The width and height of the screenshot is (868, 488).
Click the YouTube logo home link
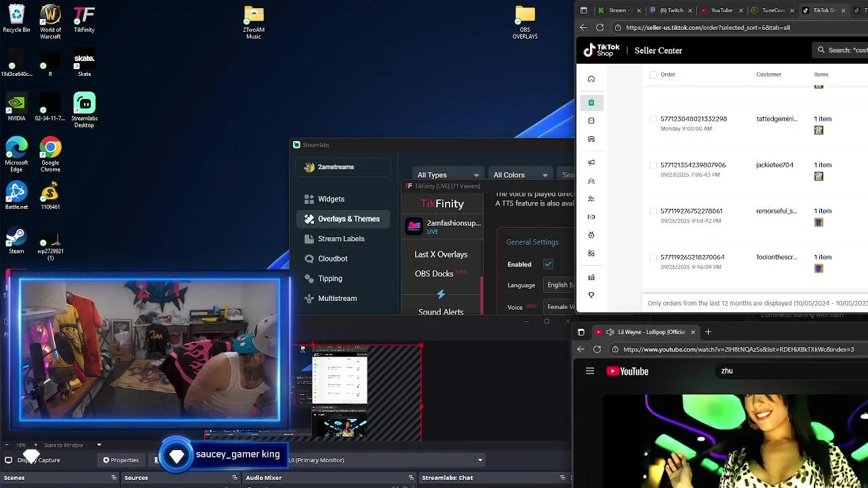(627, 371)
